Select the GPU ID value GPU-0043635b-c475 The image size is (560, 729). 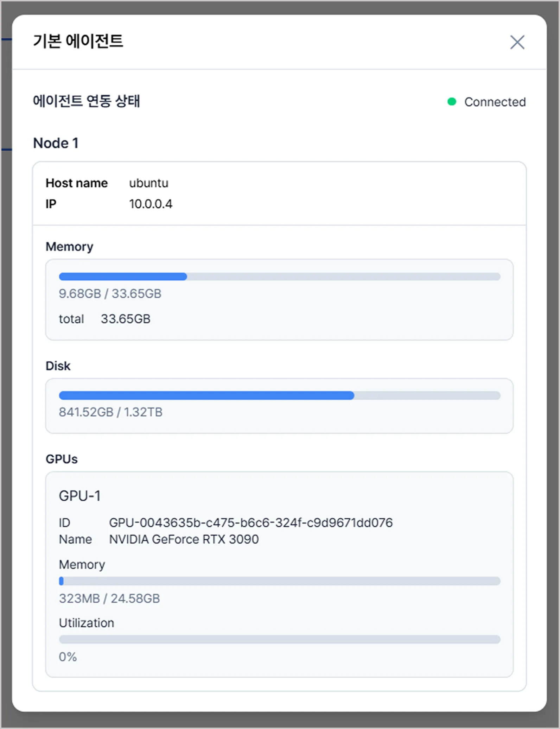tap(251, 523)
